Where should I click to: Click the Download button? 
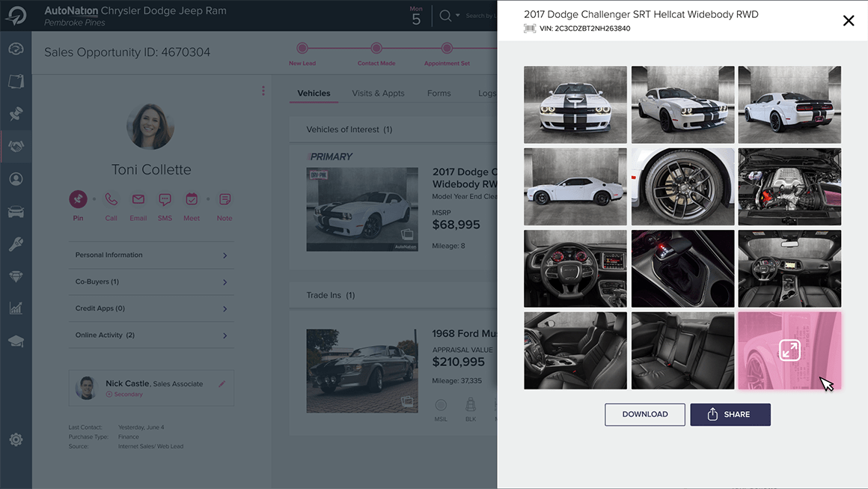[645, 414]
